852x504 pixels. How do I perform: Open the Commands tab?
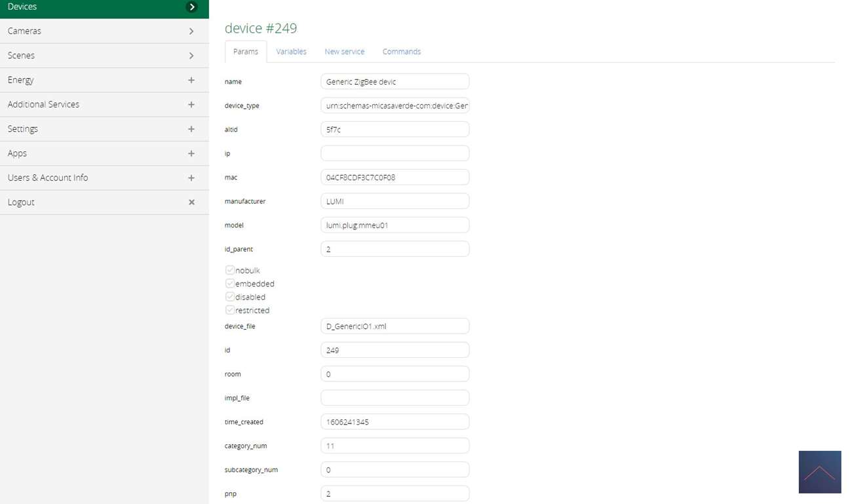pos(401,52)
